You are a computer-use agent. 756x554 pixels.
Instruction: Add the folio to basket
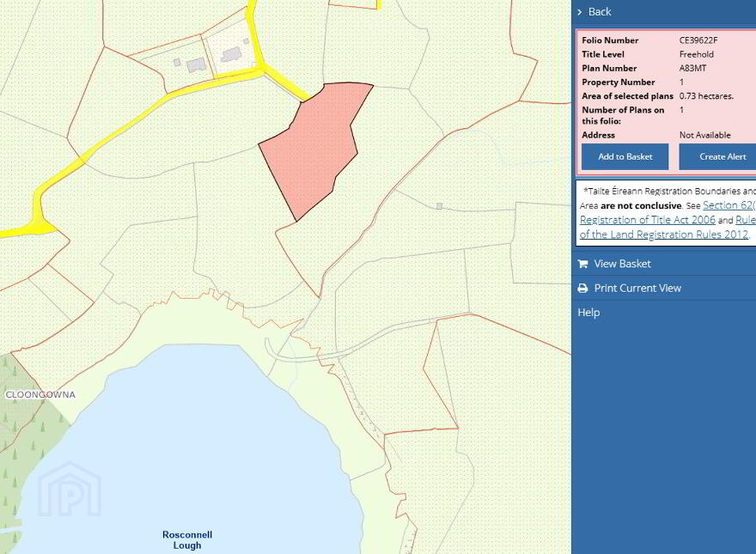[625, 156]
